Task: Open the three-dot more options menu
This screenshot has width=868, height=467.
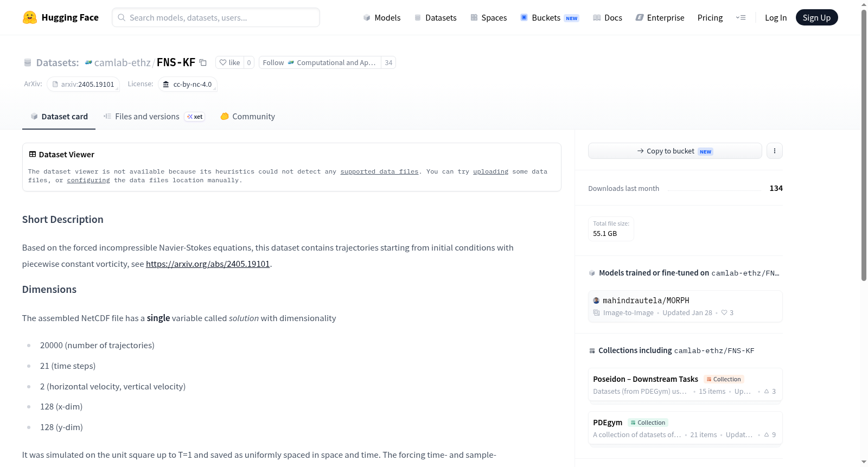Action: tap(775, 151)
